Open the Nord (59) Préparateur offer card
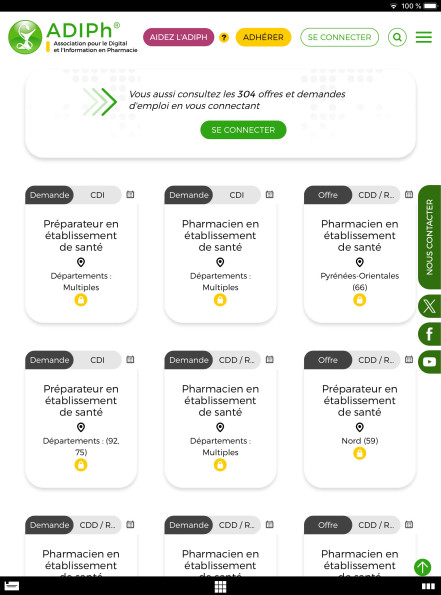 pos(359,419)
